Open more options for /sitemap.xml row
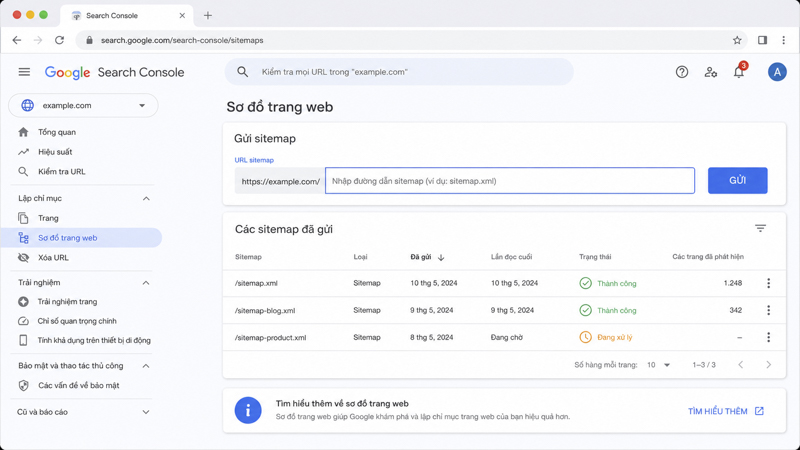This screenshot has width=800, height=450. click(x=768, y=283)
